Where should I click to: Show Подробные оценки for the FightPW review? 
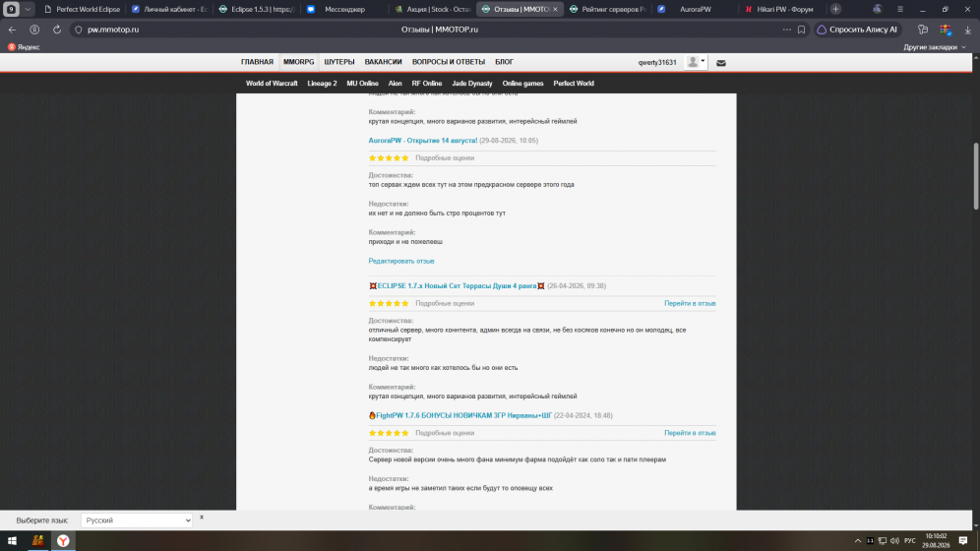pyautogui.click(x=445, y=433)
